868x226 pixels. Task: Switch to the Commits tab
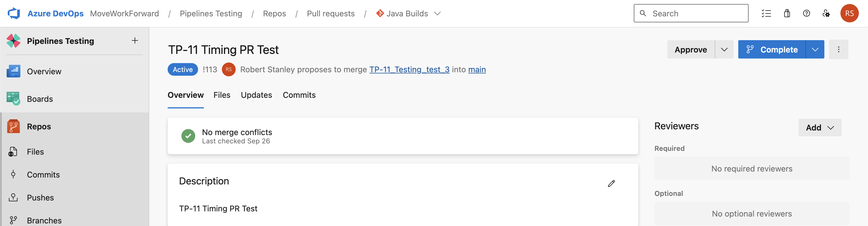click(299, 95)
